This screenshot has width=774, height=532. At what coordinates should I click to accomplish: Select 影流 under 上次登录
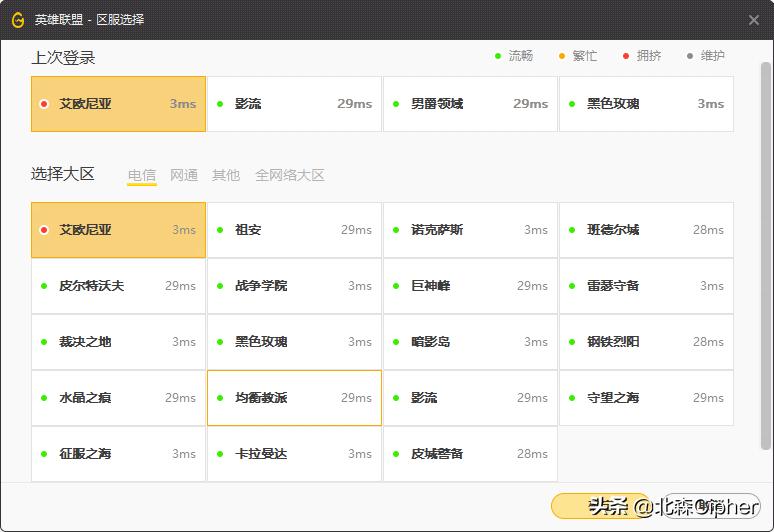294,104
